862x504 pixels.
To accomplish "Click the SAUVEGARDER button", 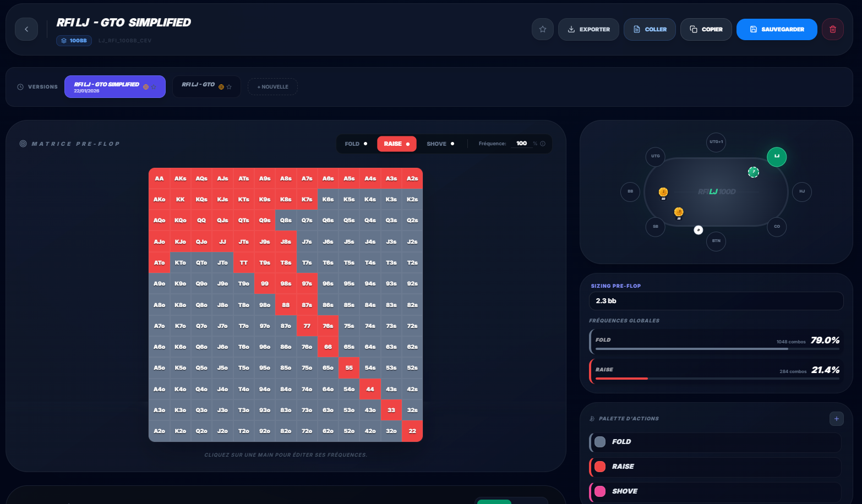I will [x=777, y=29].
